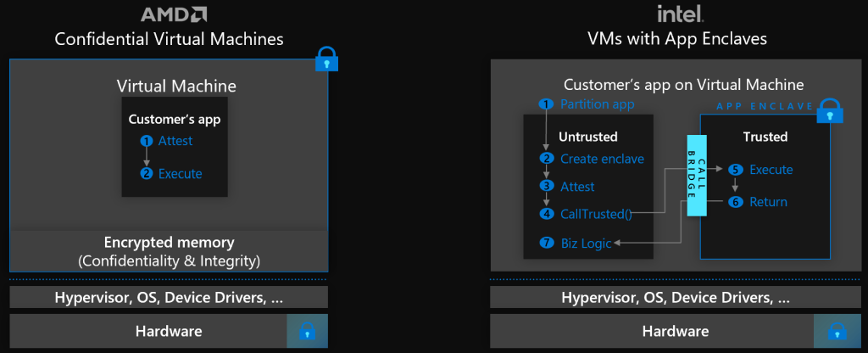Click 'Customer's app' label in AMD diagram

click(175, 119)
